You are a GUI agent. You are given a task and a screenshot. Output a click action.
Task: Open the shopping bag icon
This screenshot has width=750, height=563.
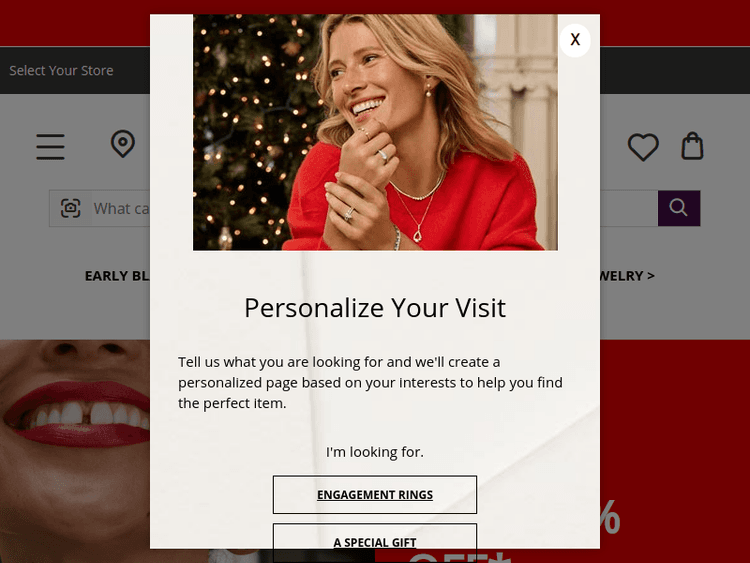(x=692, y=145)
